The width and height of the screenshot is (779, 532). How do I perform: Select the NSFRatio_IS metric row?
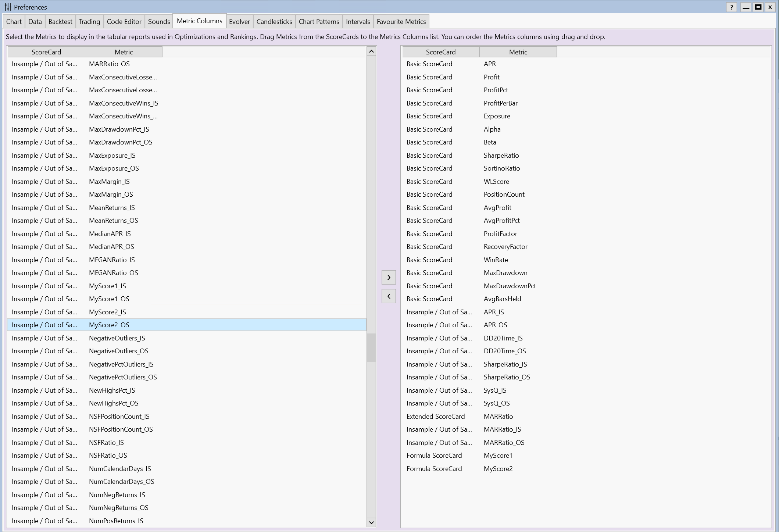(x=106, y=443)
